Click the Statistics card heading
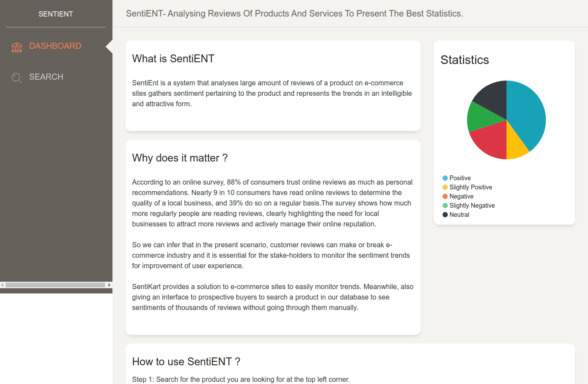Viewport: 588px width, 384px height. tap(465, 60)
